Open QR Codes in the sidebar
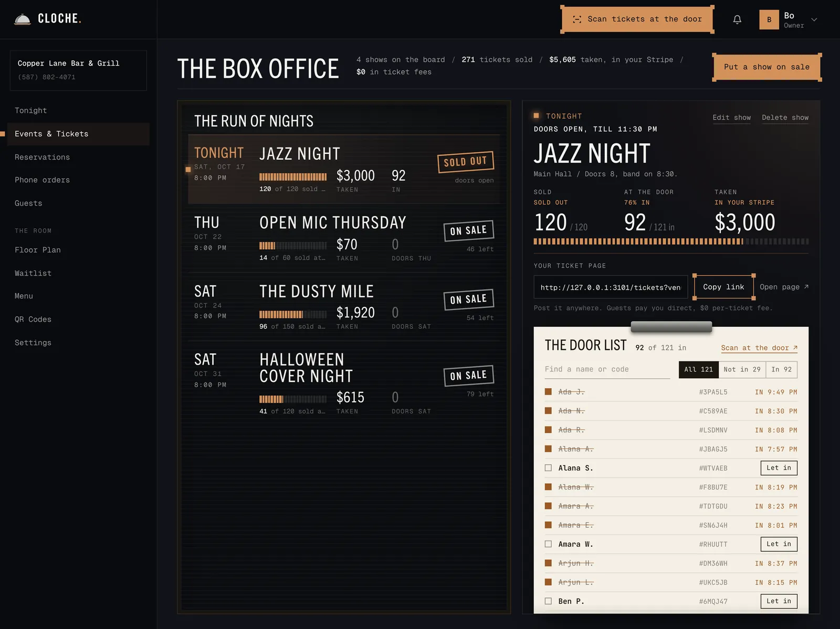 79,319
